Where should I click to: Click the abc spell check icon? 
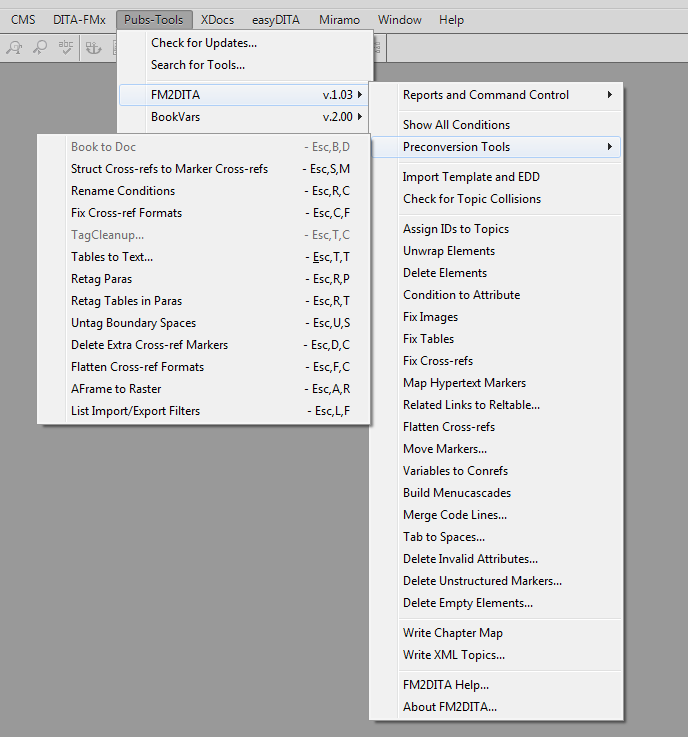coord(65,47)
